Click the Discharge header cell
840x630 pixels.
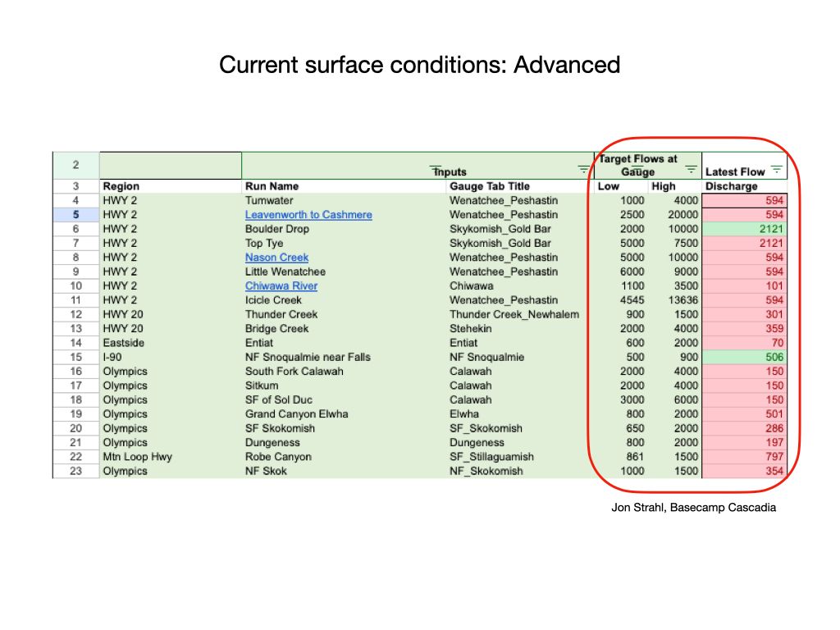click(x=744, y=186)
